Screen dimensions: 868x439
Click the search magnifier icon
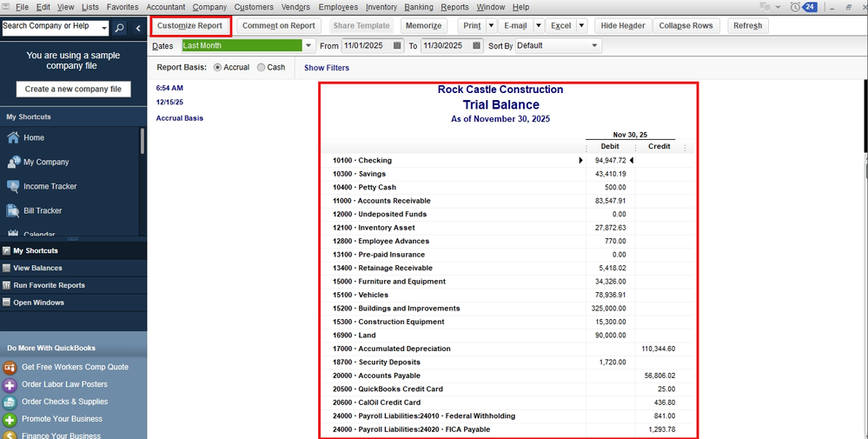pyautogui.click(x=119, y=28)
